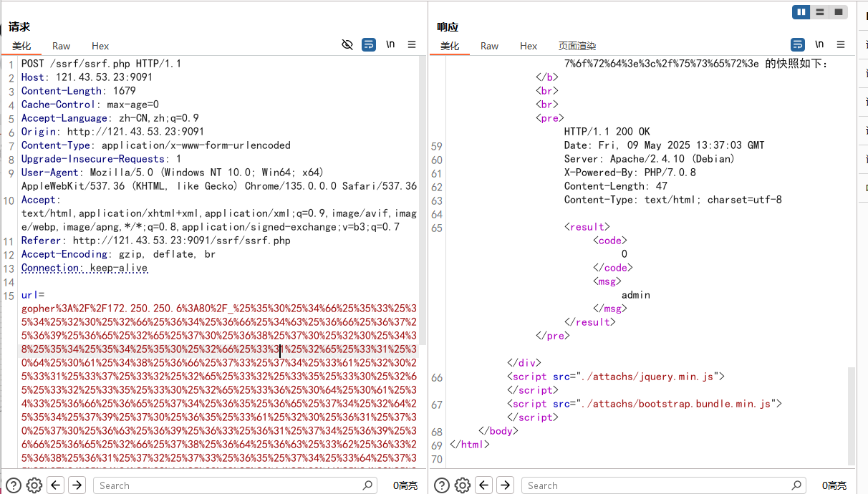Switch request view to Raw tab
Viewport: 868px width, 494px height.
click(62, 46)
